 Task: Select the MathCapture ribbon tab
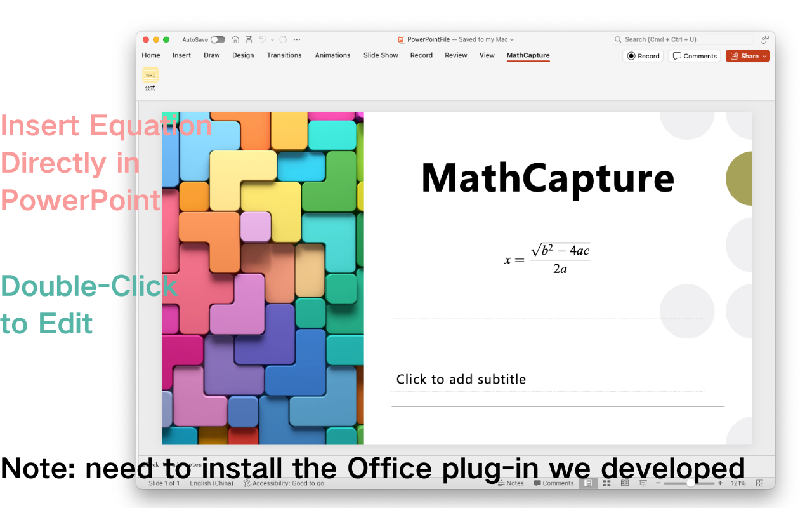(x=528, y=55)
